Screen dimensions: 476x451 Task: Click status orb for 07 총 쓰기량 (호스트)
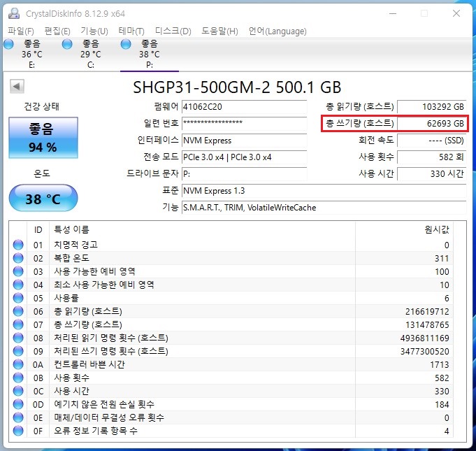(18, 324)
